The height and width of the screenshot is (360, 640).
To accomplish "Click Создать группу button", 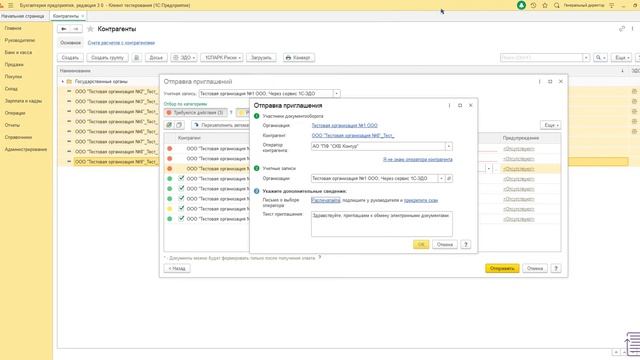I will (107, 58).
